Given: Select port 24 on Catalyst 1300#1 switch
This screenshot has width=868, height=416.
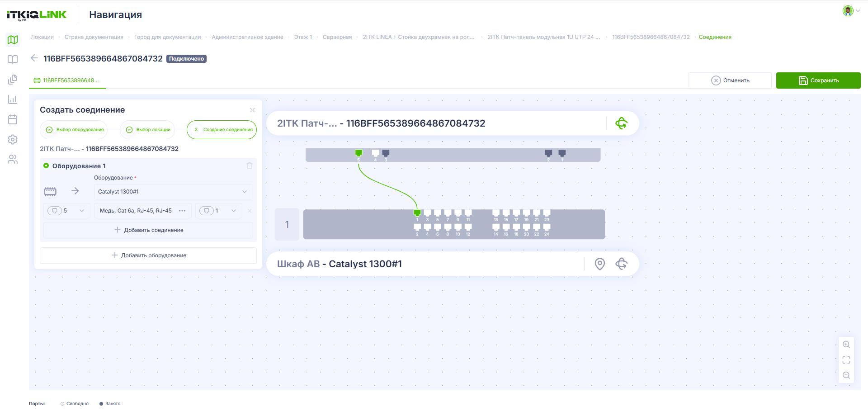Looking at the screenshot, I should 547,227.
